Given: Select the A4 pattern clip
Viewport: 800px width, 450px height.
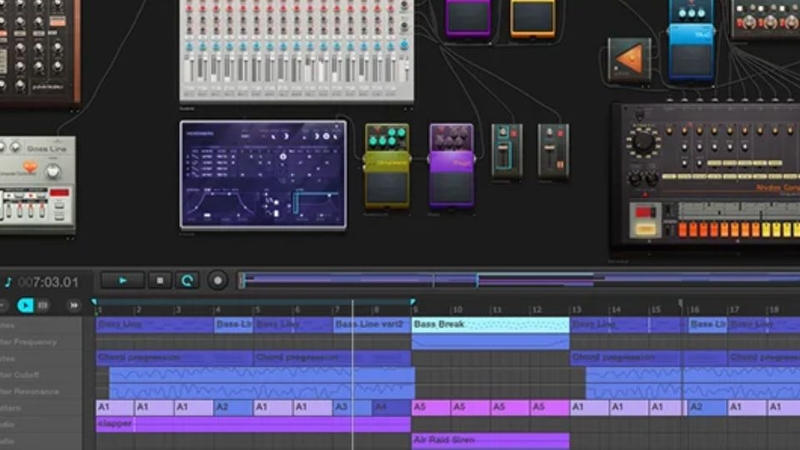Looking at the screenshot, I should click(391, 408).
